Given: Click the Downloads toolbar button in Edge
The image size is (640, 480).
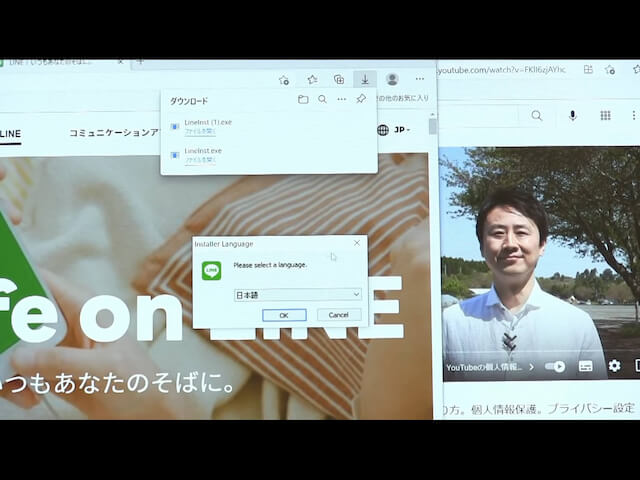Looking at the screenshot, I should 365,79.
